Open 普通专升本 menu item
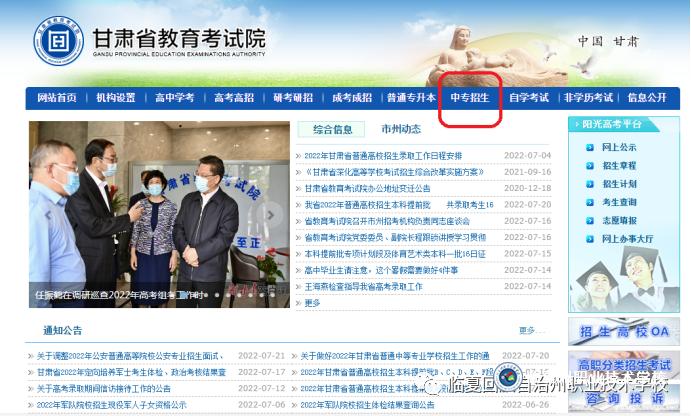691x416 pixels. coord(411,97)
